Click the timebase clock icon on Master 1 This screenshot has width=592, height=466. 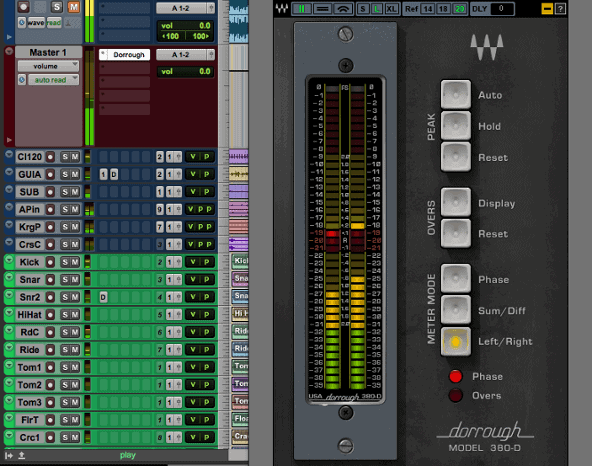pyautogui.click(x=22, y=80)
